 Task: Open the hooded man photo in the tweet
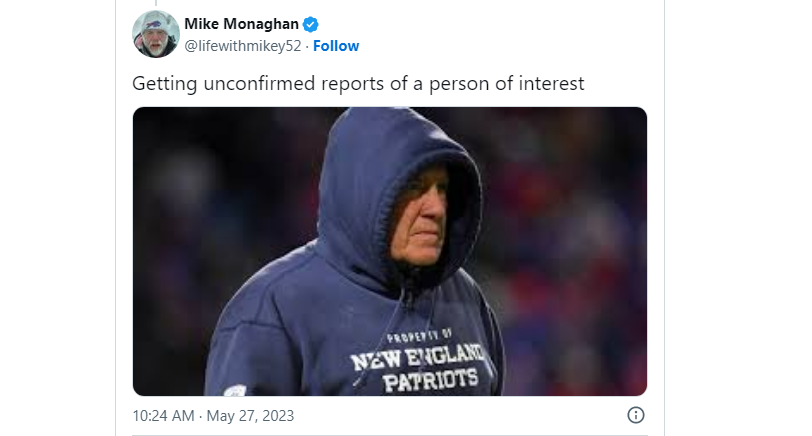coord(389,251)
